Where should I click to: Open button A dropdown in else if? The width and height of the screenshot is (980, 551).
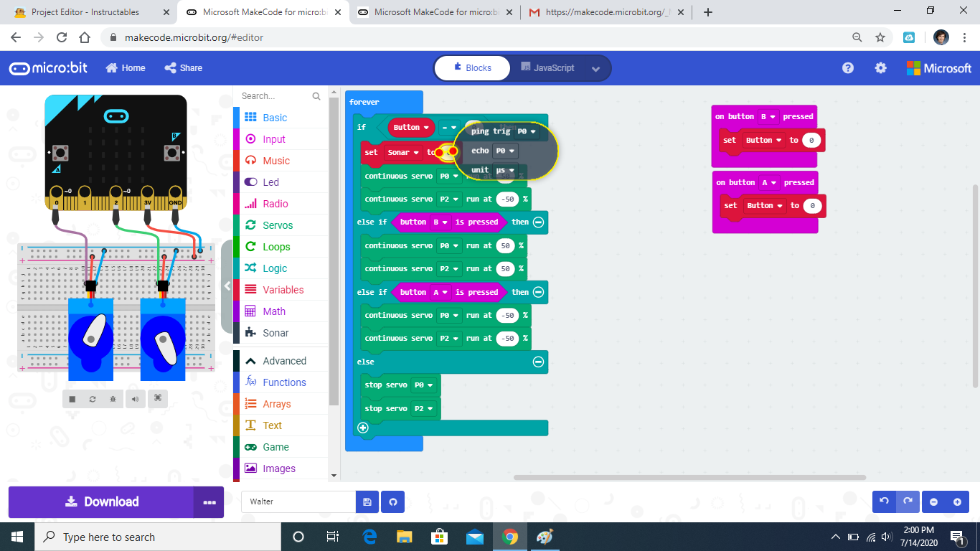pyautogui.click(x=440, y=292)
